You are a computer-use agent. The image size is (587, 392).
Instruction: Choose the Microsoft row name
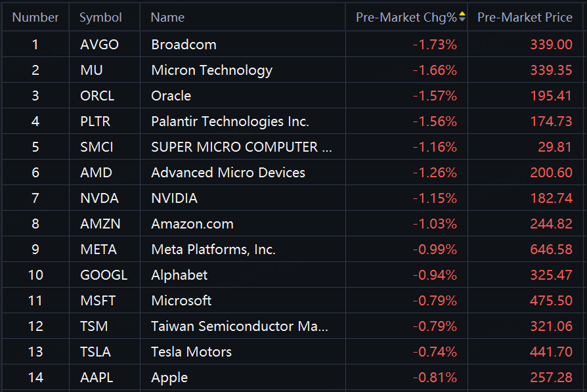click(x=181, y=301)
